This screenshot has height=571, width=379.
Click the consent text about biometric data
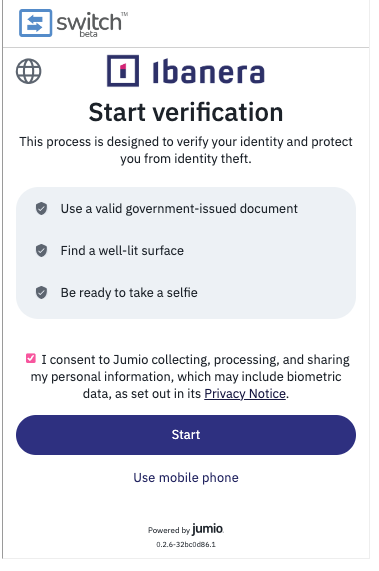point(190,377)
